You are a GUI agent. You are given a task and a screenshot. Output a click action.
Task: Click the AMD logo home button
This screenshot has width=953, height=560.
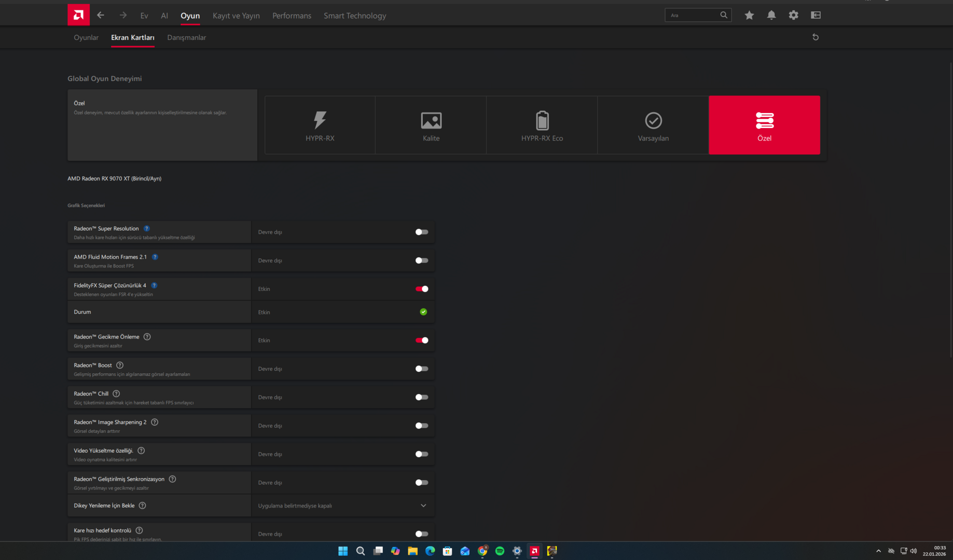(78, 15)
